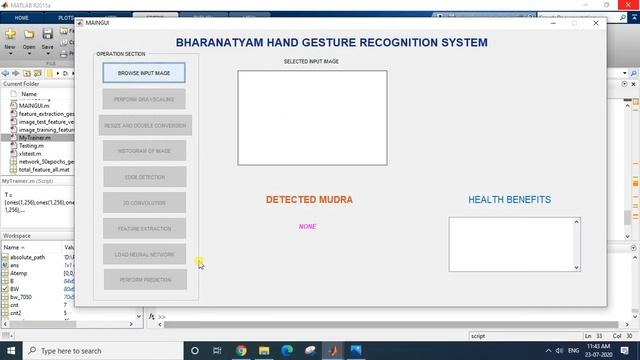Click the LOAD NEURAL NETWORK button
Screen dimensions: 640x360
(144, 254)
